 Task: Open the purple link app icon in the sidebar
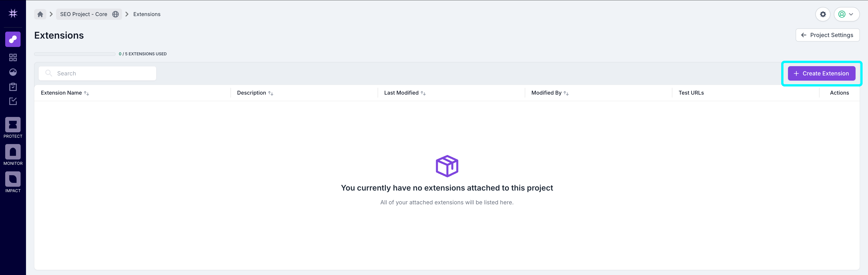(x=13, y=39)
